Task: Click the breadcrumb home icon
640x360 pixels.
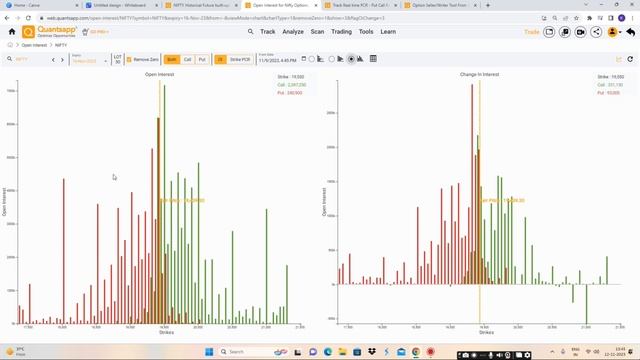Action: pos(10,45)
